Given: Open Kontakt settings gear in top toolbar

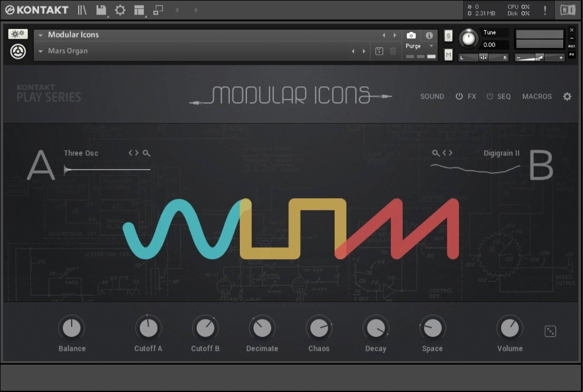Looking at the screenshot, I should tap(120, 10).
